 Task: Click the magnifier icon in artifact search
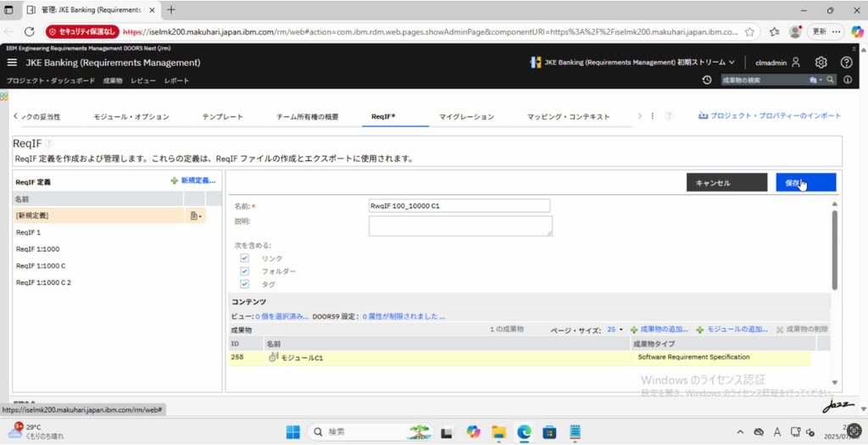tap(831, 81)
